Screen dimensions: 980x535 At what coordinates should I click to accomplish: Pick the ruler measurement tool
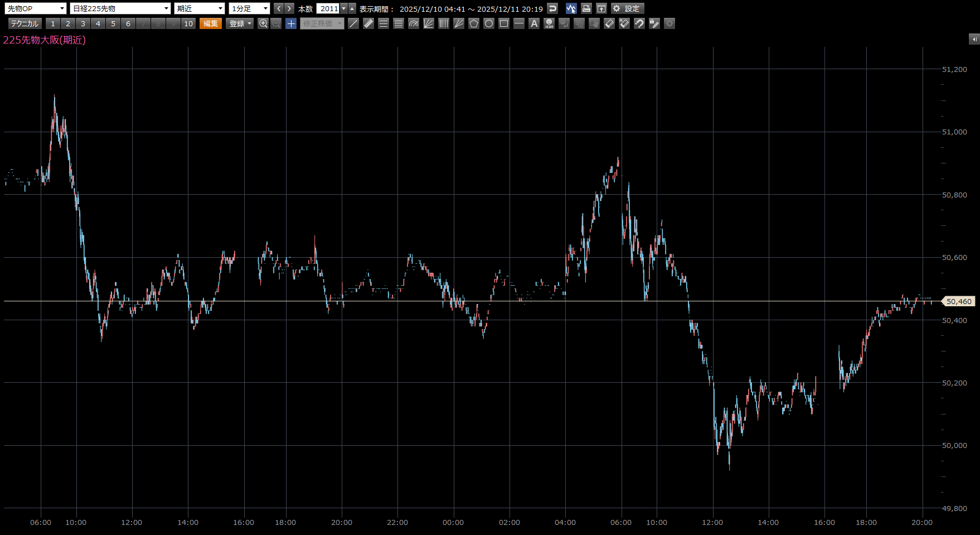click(368, 23)
